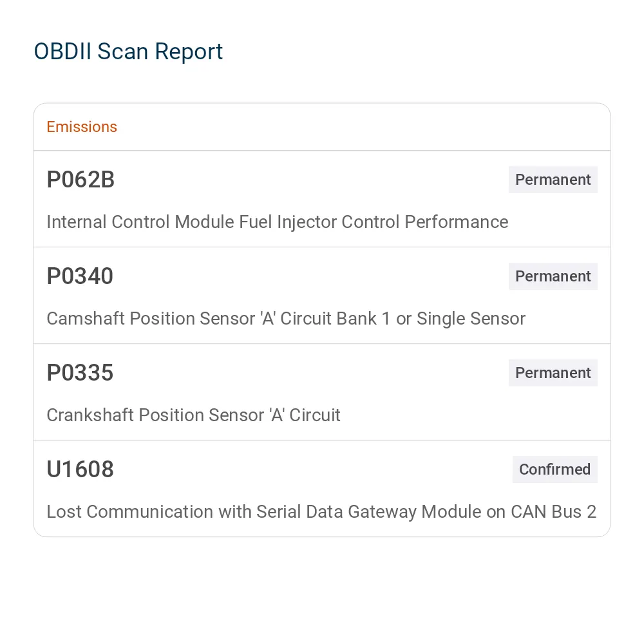This screenshot has height=644, width=644.
Task: Open the P0340 trouble code entry
Action: [x=80, y=276]
